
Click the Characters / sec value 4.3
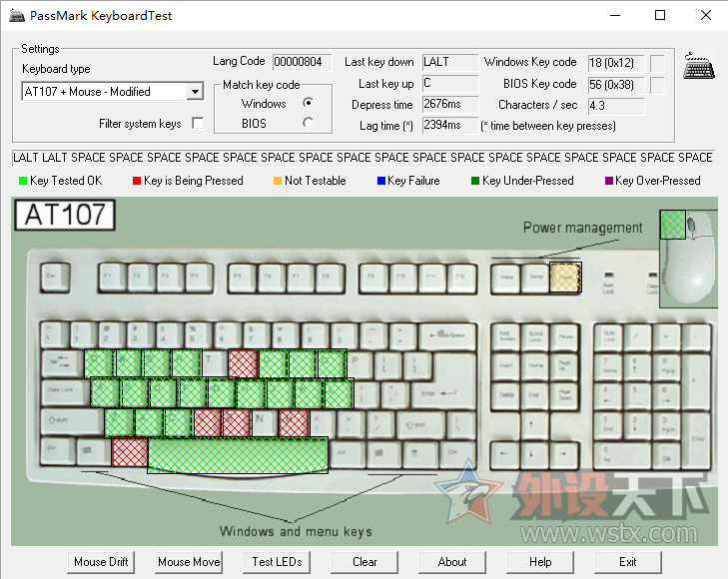pyautogui.click(x=616, y=106)
